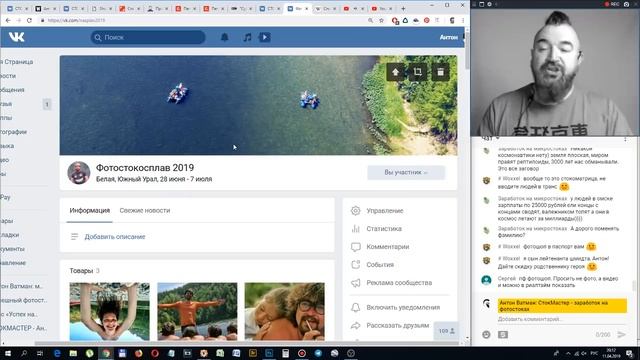Open Firefox from the taskbar
Screen dimensions: 640x360
pyautogui.click(x=138, y=353)
